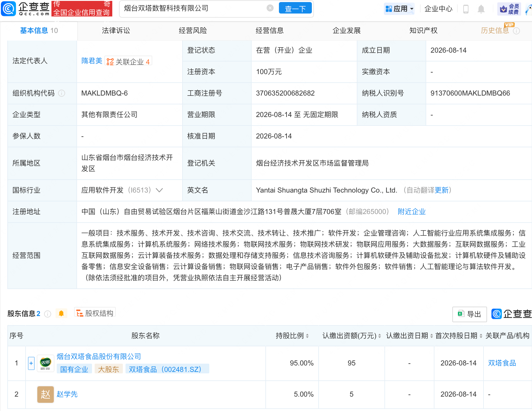Select 登记状态 value 在营（开业）企业

284,50
